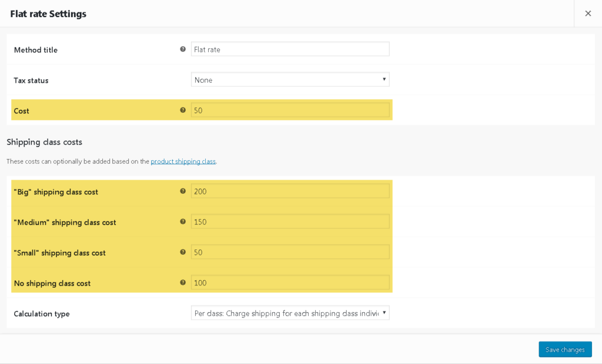Viewport: 602px width, 364px height.
Task: Click the Save changes button
Action: (565, 349)
